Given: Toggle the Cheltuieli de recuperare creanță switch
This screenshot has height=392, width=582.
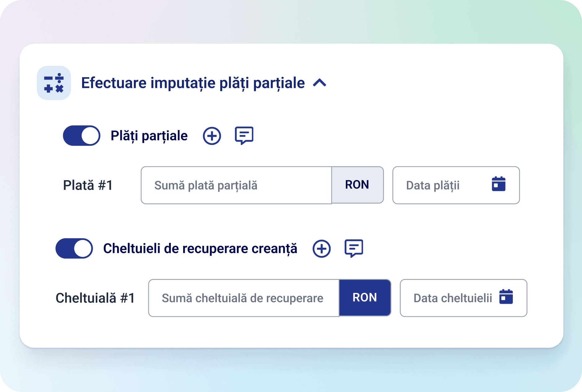Looking at the screenshot, I should tap(74, 248).
